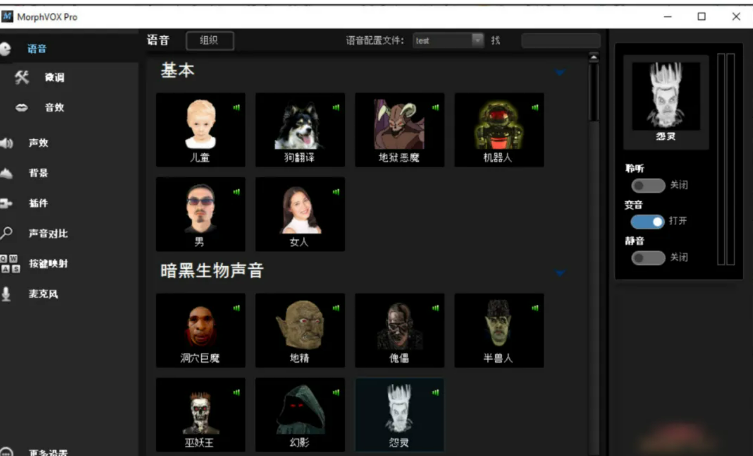Collapse the 暗黑生物声音 section arrow
The image size is (753, 456).
point(560,273)
